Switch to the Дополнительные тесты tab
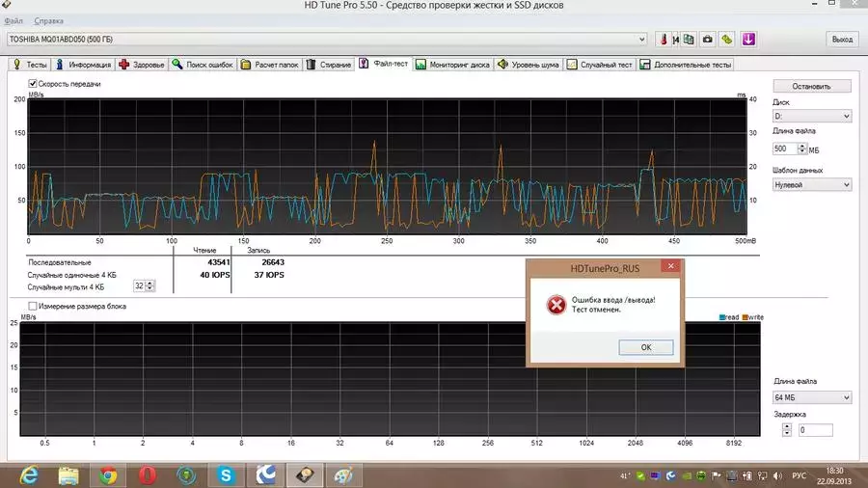This screenshot has width=868, height=488. click(x=686, y=65)
